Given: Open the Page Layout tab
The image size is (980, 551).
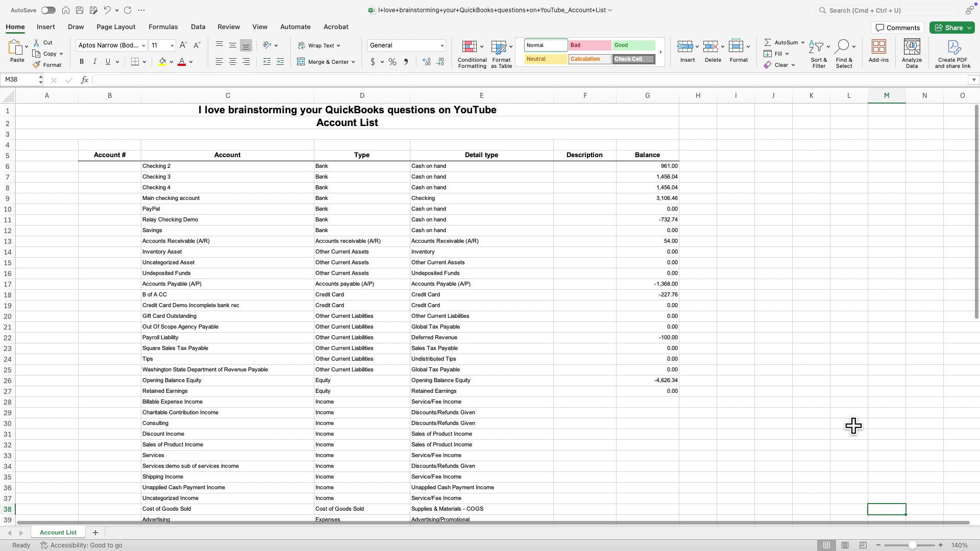Looking at the screenshot, I should (116, 27).
